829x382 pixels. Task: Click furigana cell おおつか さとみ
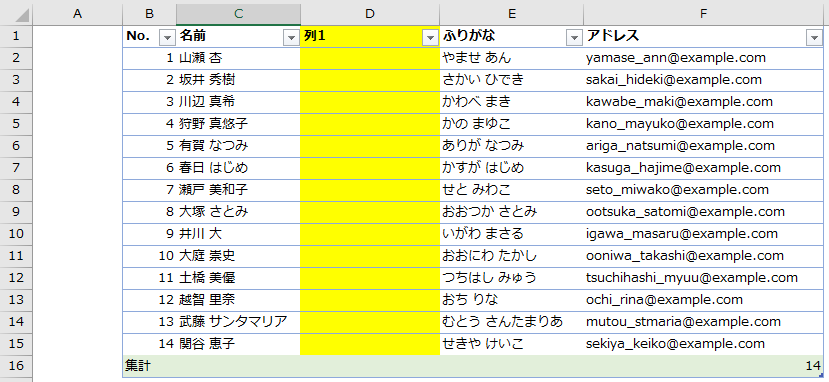511,212
